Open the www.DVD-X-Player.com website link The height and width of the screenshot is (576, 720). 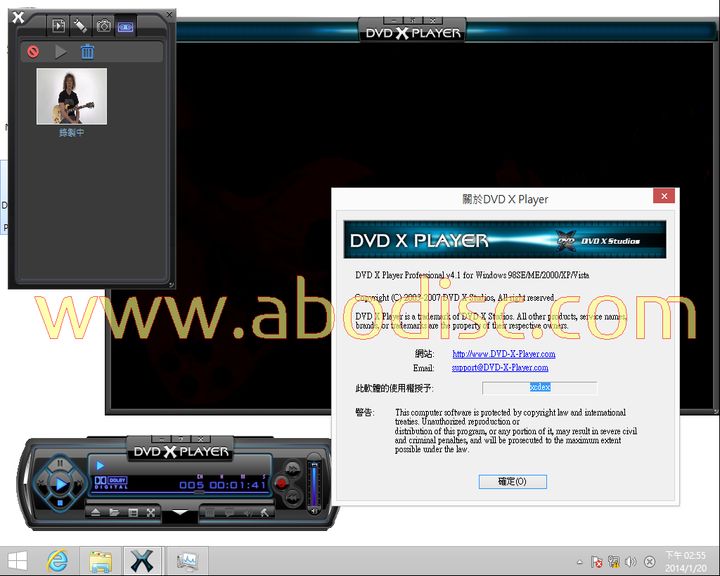(503, 354)
